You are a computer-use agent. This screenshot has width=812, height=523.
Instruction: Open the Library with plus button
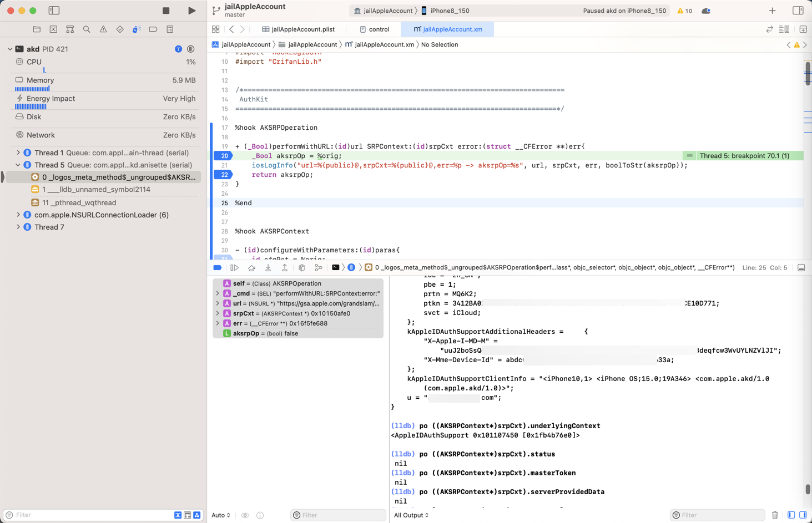[773, 11]
